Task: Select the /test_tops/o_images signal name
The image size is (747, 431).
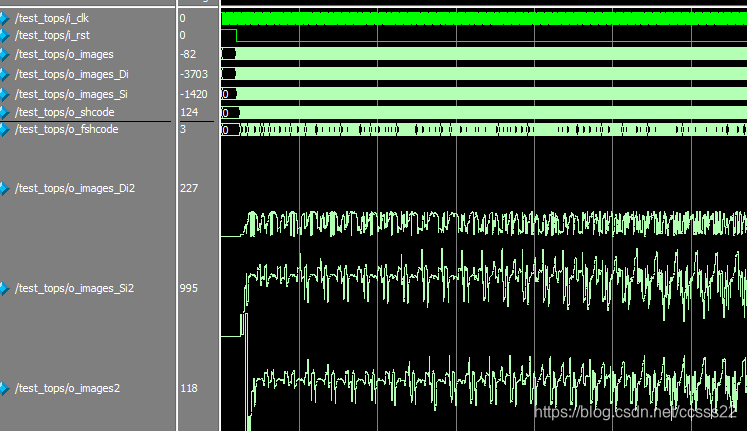Action: coord(64,55)
